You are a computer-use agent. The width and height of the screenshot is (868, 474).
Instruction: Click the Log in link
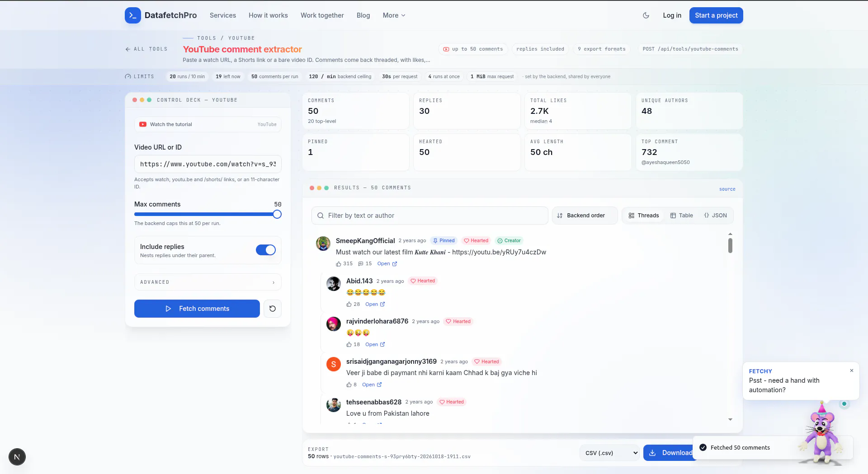[x=672, y=15]
